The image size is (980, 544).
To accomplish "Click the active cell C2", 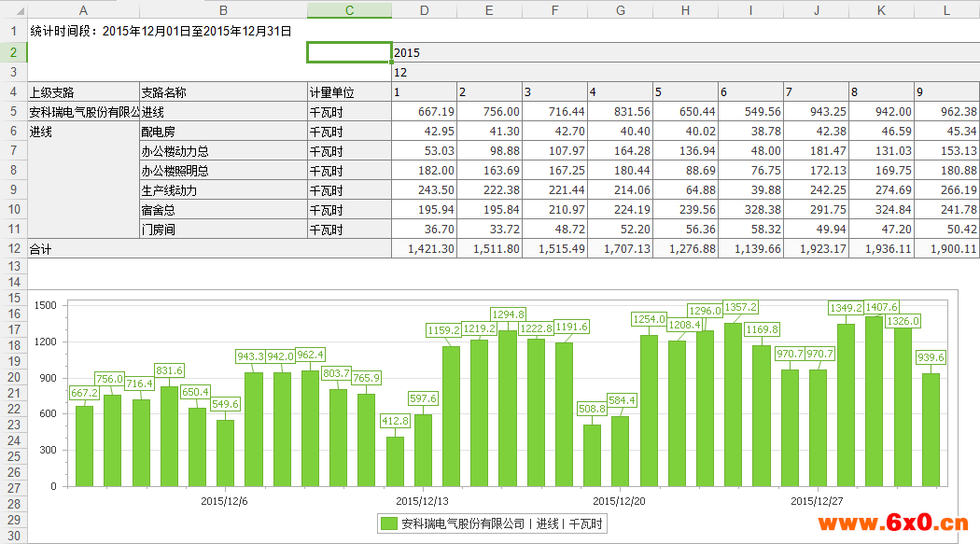I will coord(349,52).
